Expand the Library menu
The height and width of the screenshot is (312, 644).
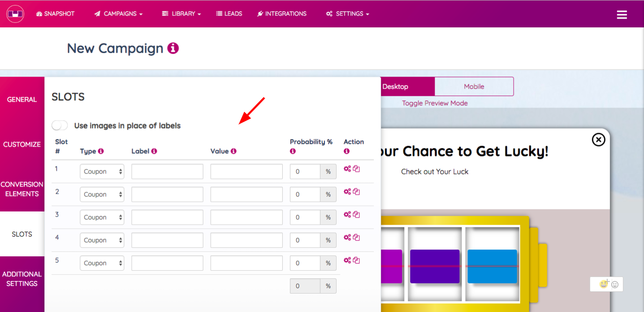pyautogui.click(x=182, y=14)
